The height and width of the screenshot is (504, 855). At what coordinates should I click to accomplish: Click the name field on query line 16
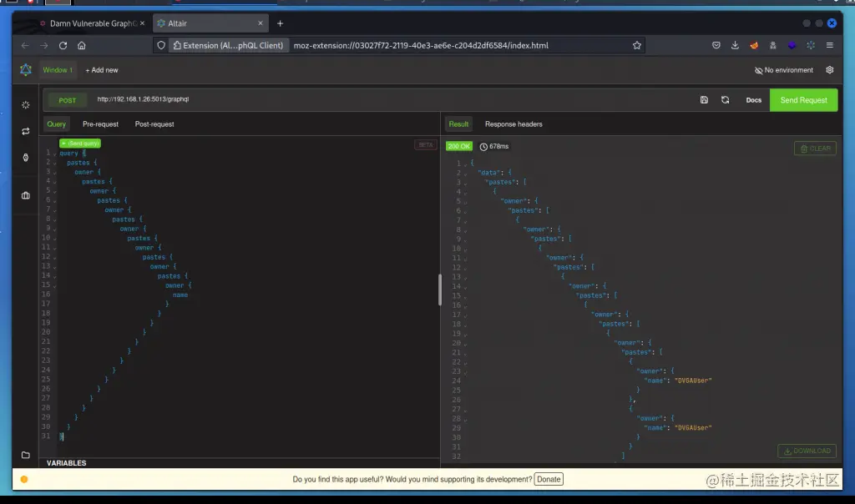coord(180,295)
